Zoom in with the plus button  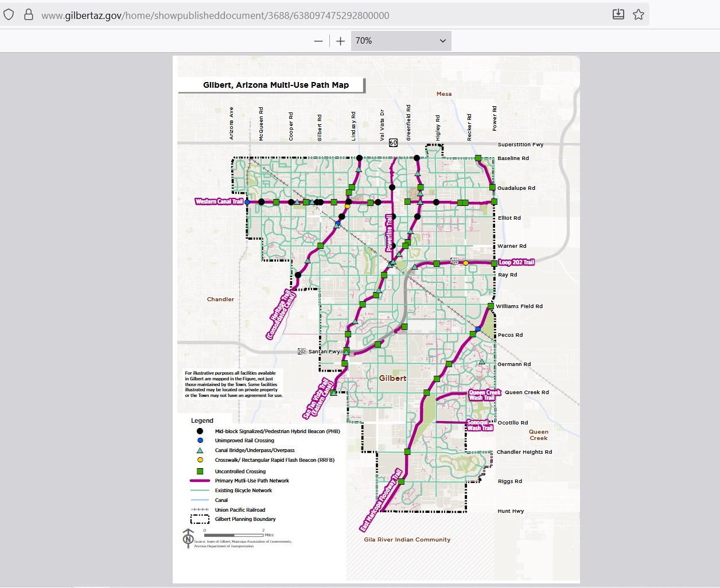coord(340,41)
